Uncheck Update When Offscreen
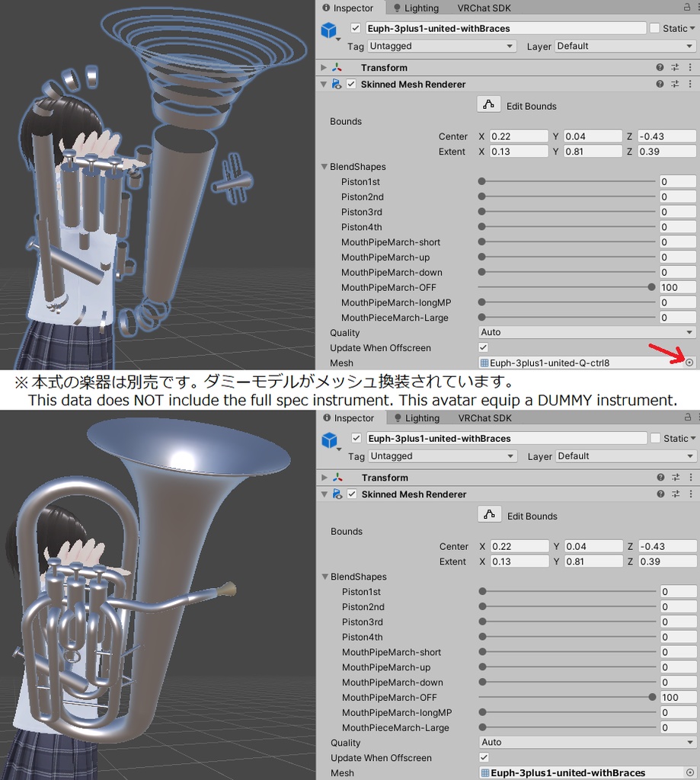This screenshot has height=780, width=700. coord(482,348)
